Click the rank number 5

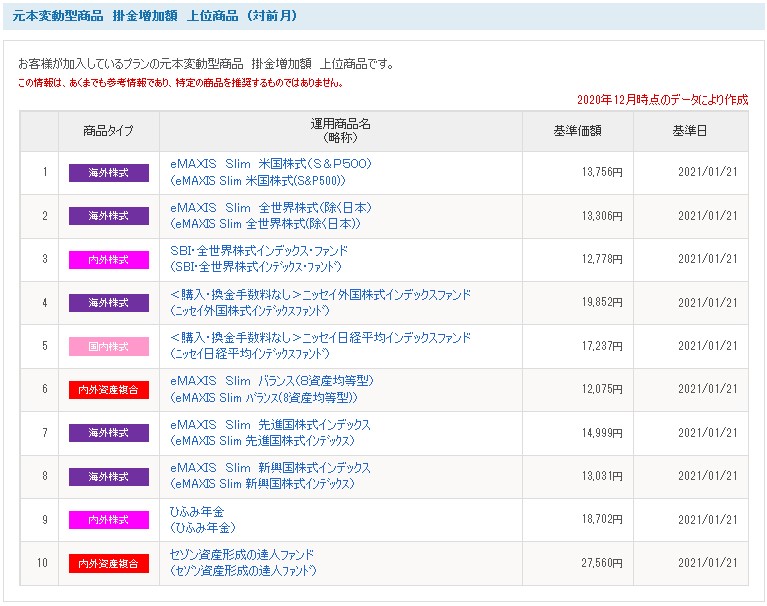(45, 346)
